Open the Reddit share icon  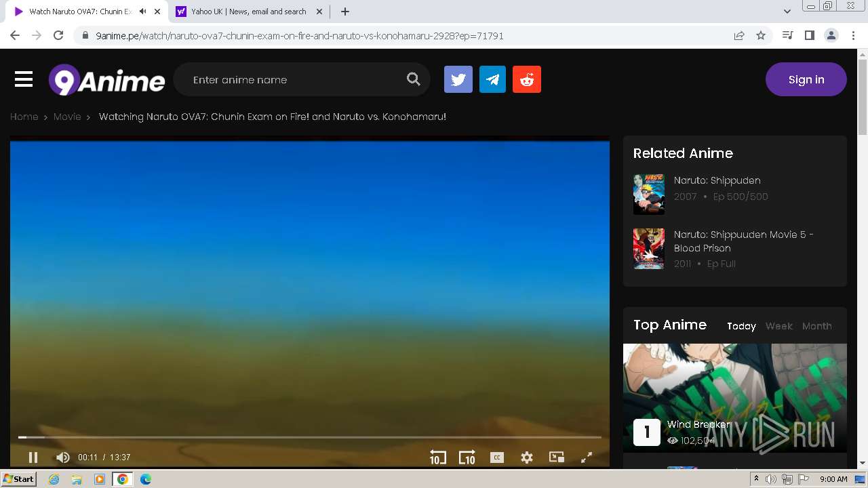527,79
